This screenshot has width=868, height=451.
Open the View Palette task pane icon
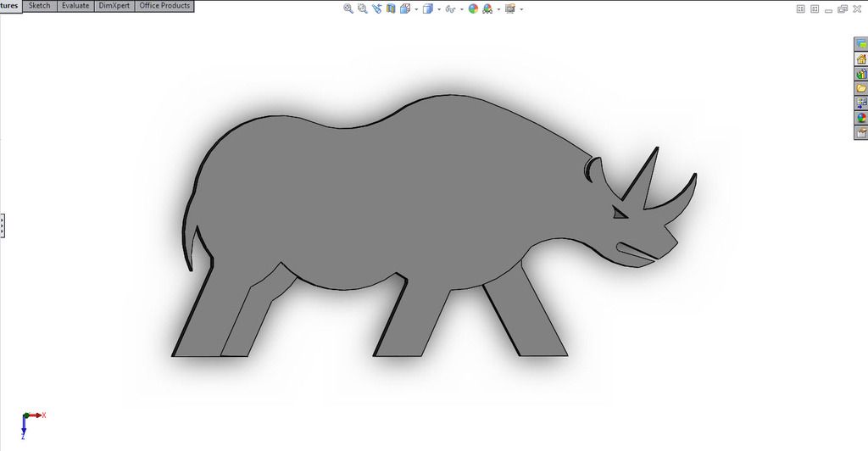point(861,103)
